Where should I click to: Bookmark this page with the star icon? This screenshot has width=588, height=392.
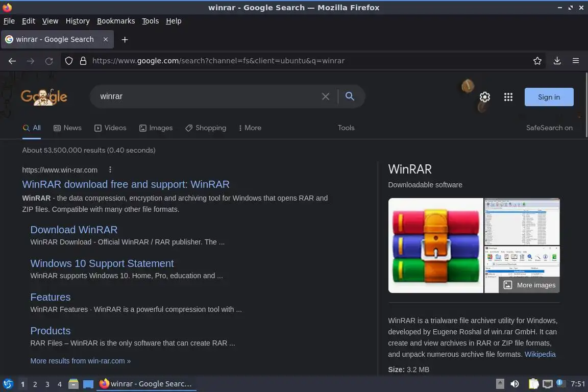click(537, 61)
